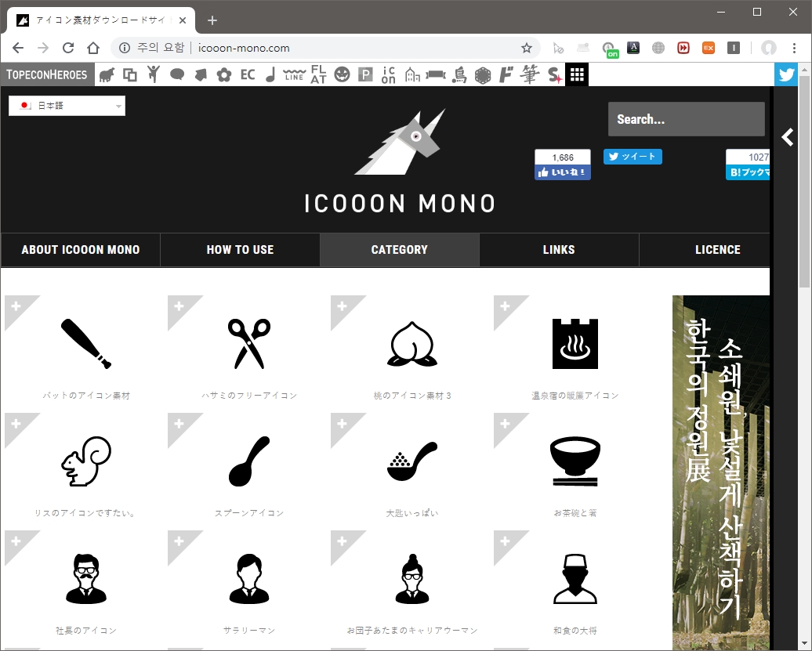Open the LICENCE menu
This screenshot has height=651, width=812.
point(705,250)
